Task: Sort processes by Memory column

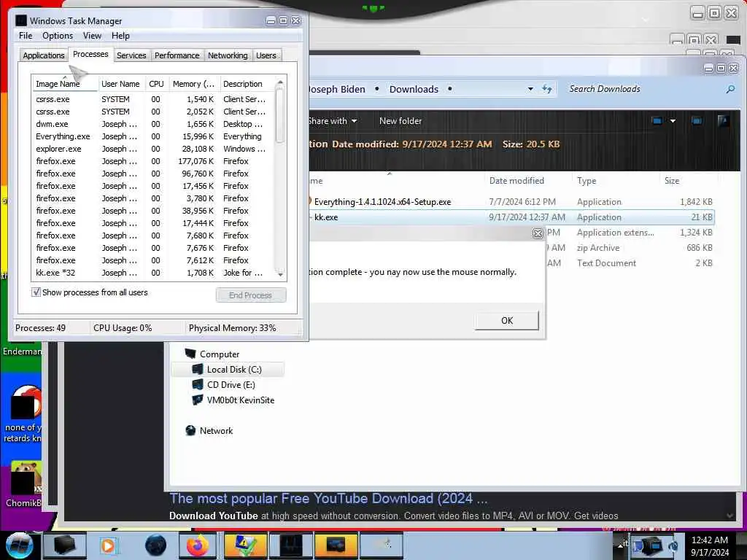Action: coord(193,84)
